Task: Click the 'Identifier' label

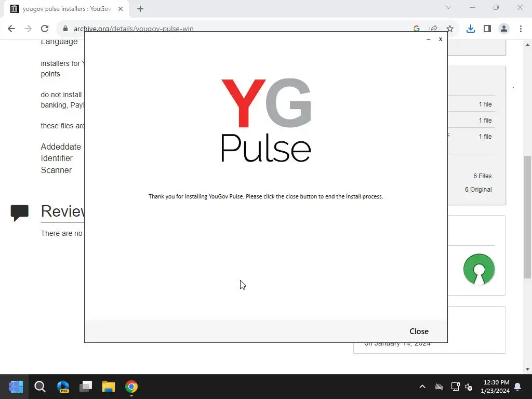Action: click(x=57, y=158)
